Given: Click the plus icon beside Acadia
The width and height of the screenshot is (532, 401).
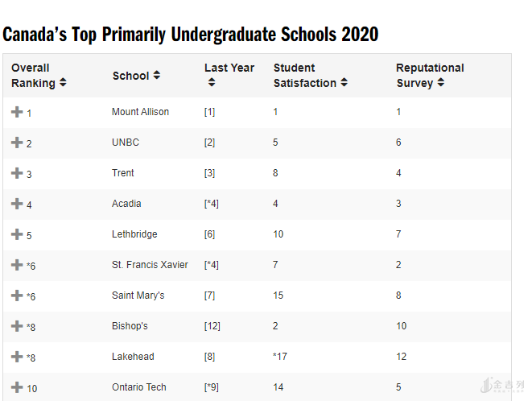Looking at the screenshot, I should pos(17,204).
